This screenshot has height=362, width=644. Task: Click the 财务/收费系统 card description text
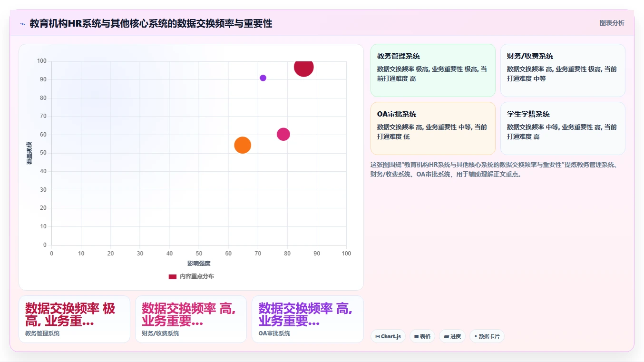(x=562, y=74)
